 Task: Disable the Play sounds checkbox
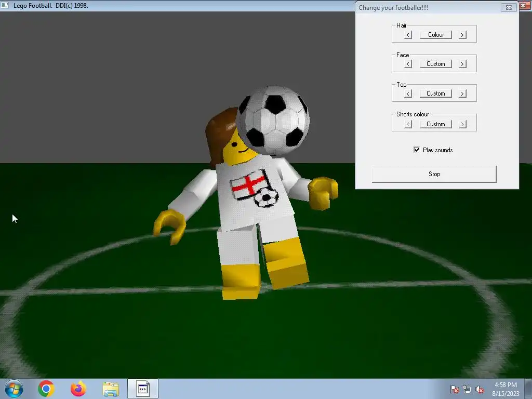[417, 150]
